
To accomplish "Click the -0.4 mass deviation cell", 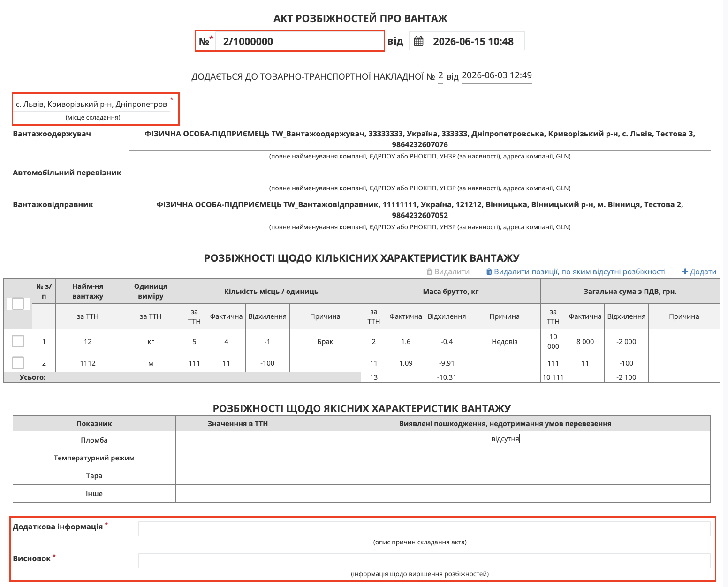I will [x=447, y=342].
